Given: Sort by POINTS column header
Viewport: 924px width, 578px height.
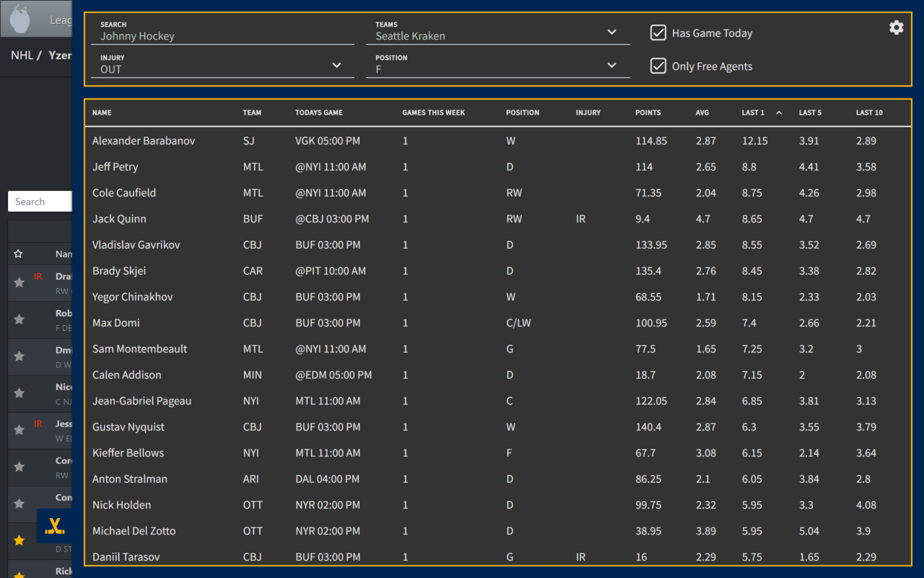Looking at the screenshot, I should [648, 113].
